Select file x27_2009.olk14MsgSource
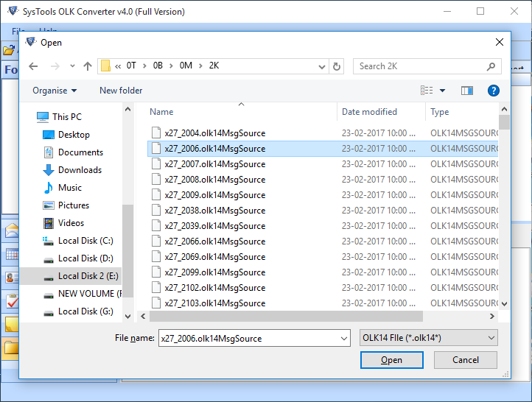 (323, 195)
